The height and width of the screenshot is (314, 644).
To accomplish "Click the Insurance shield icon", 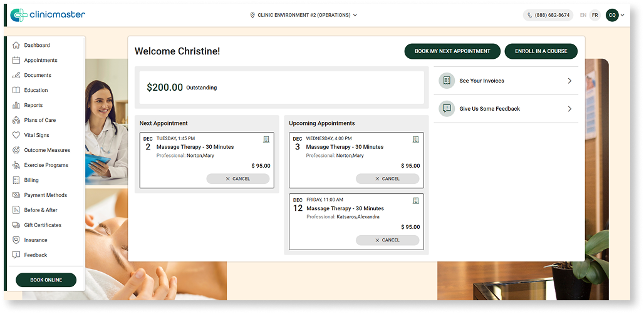I will pyautogui.click(x=16, y=240).
